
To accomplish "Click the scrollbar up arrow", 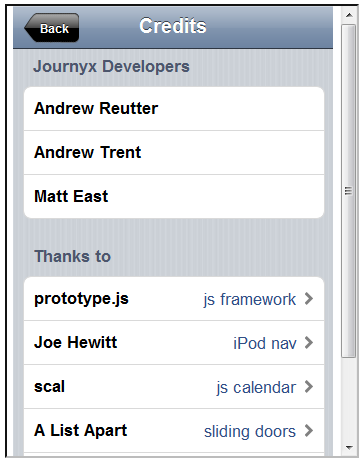I will [349, 15].
